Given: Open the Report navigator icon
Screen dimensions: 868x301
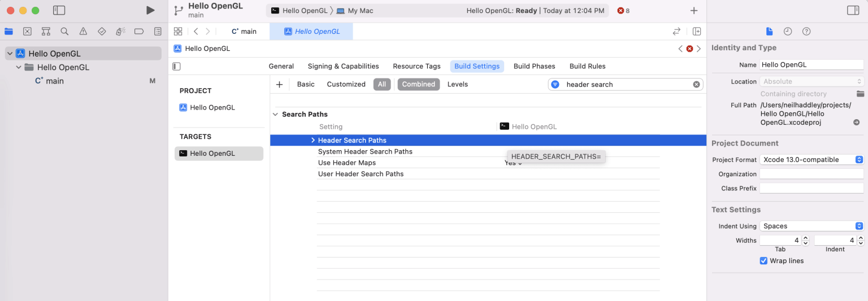Looking at the screenshot, I should (158, 32).
